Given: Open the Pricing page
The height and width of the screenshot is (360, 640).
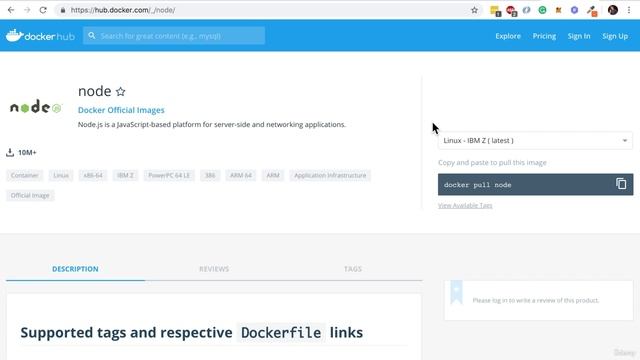Looking at the screenshot, I should 544,36.
